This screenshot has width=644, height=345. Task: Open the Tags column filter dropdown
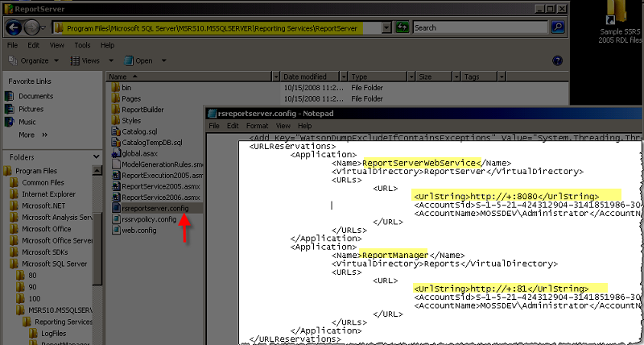pyautogui.click(x=502, y=77)
